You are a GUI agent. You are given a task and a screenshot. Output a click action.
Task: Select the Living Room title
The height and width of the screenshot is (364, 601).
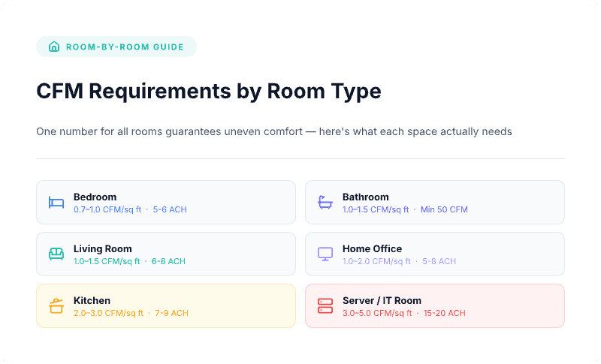tap(103, 248)
